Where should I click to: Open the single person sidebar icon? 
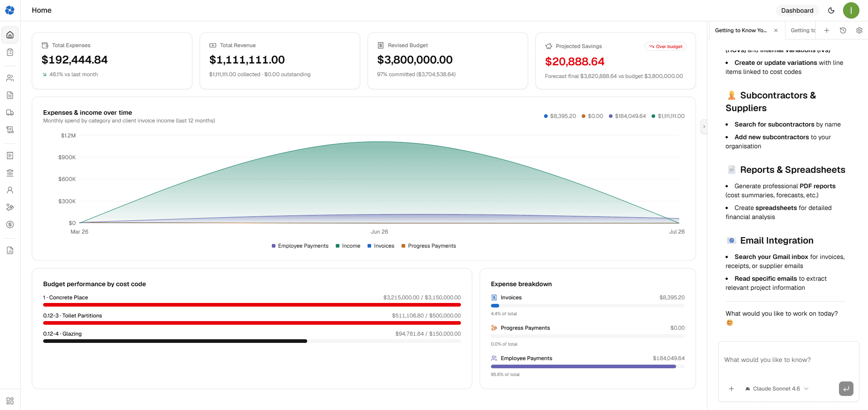point(10,190)
